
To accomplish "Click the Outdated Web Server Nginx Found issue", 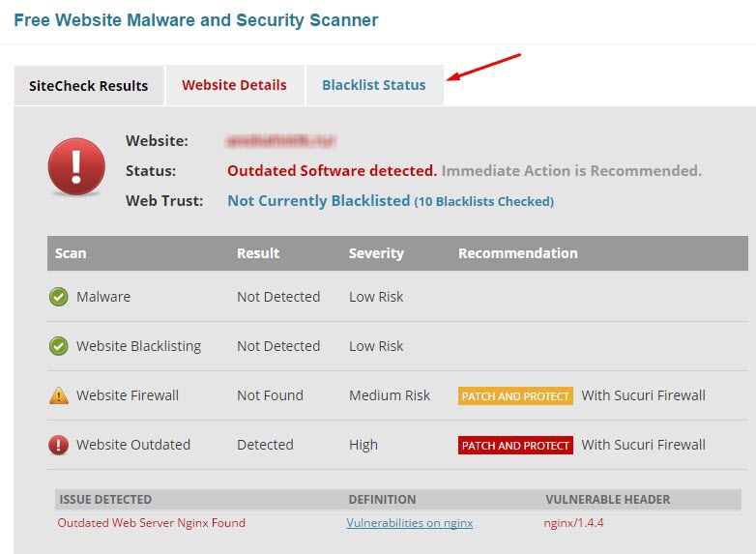I will [151, 523].
